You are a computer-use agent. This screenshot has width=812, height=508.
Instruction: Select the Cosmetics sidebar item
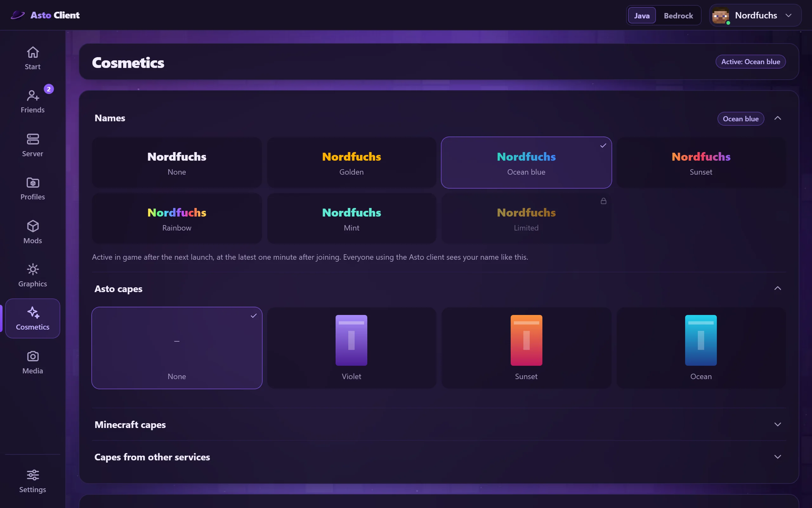pyautogui.click(x=33, y=318)
